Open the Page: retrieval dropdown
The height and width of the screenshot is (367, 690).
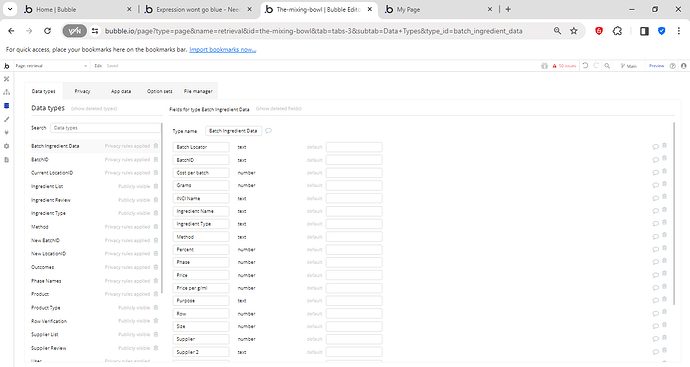51,66
